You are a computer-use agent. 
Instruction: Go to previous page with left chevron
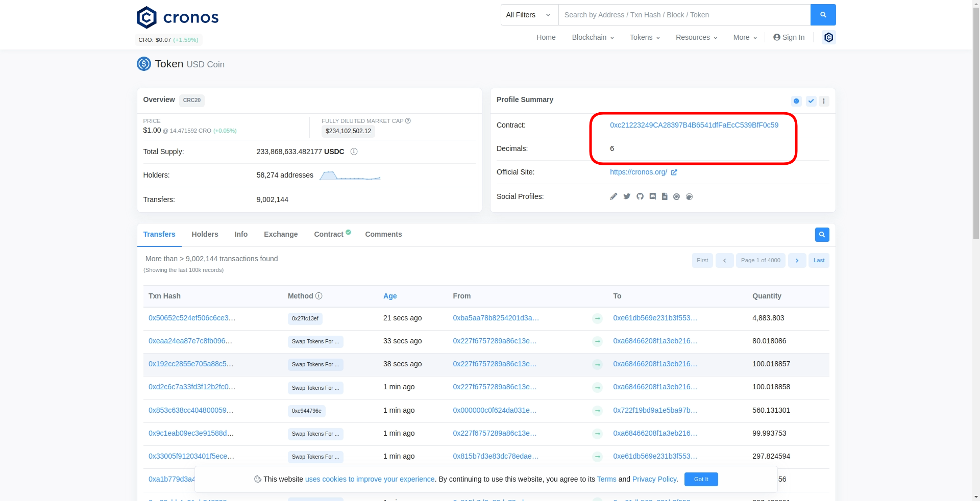click(x=724, y=260)
